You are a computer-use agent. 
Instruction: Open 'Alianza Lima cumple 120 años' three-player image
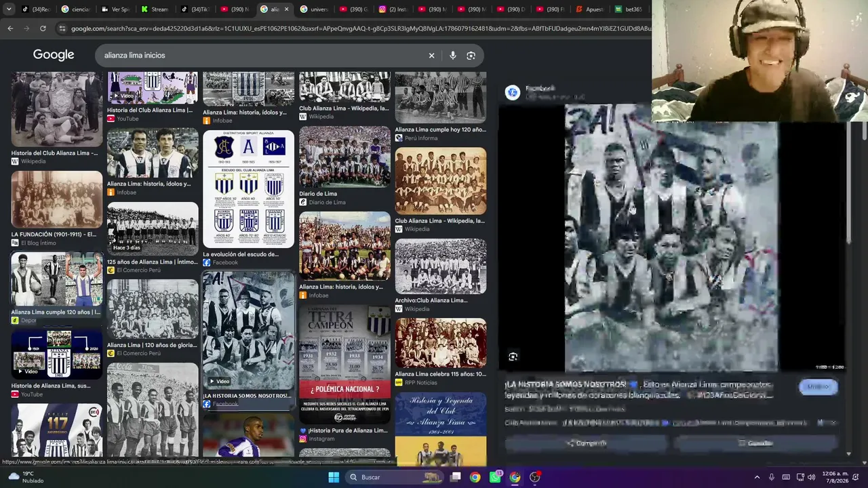(x=57, y=279)
